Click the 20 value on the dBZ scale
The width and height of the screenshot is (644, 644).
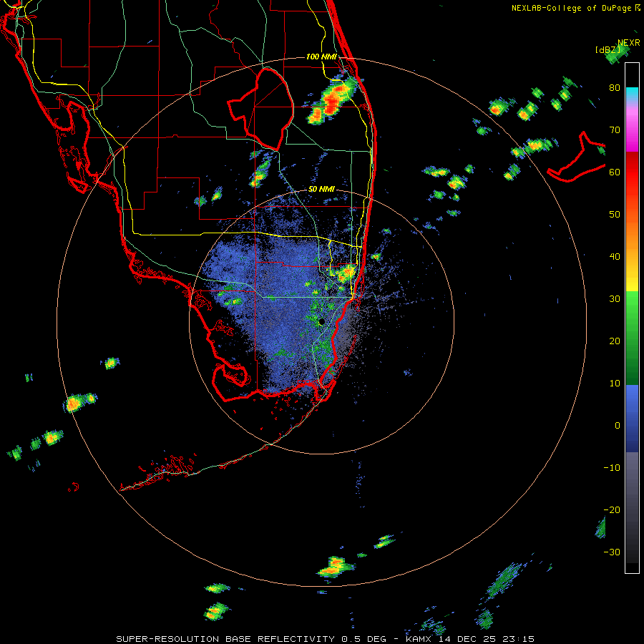click(615, 341)
